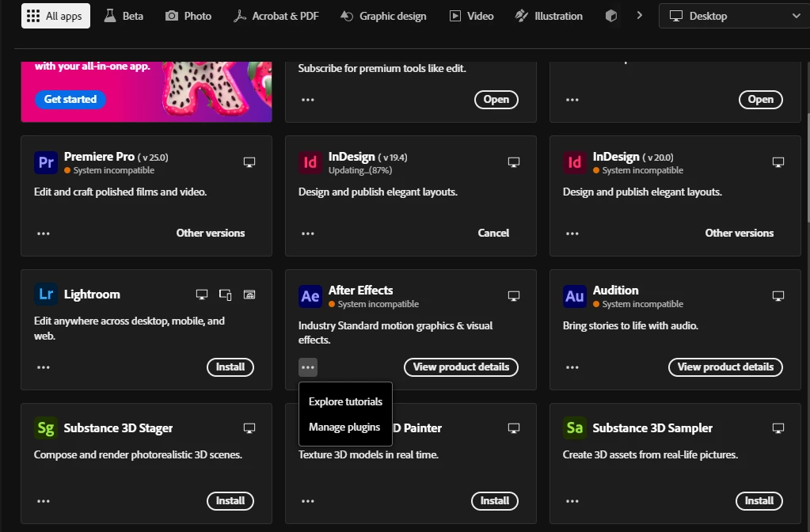The height and width of the screenshot is (532, 810).
Task: Click the Audition app icon
Action: click(x=574, y=296)
